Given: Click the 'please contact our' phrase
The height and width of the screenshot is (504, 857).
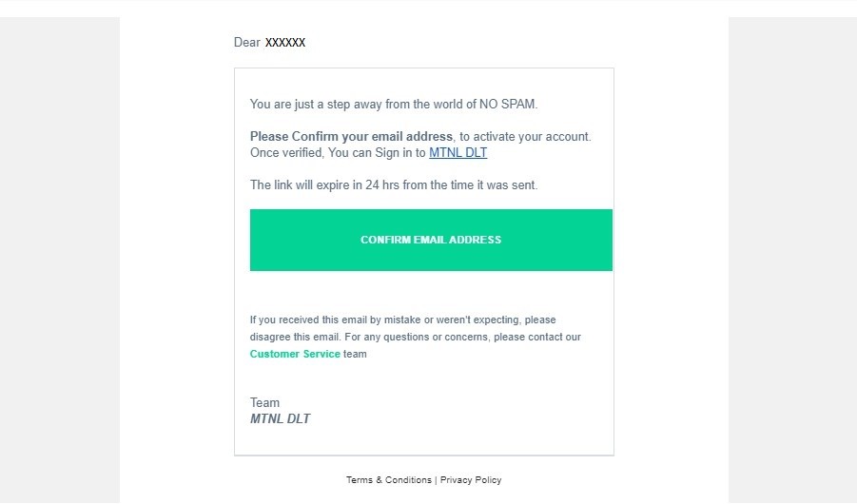Looking at the screenshot, I should (x=537, y=337).
